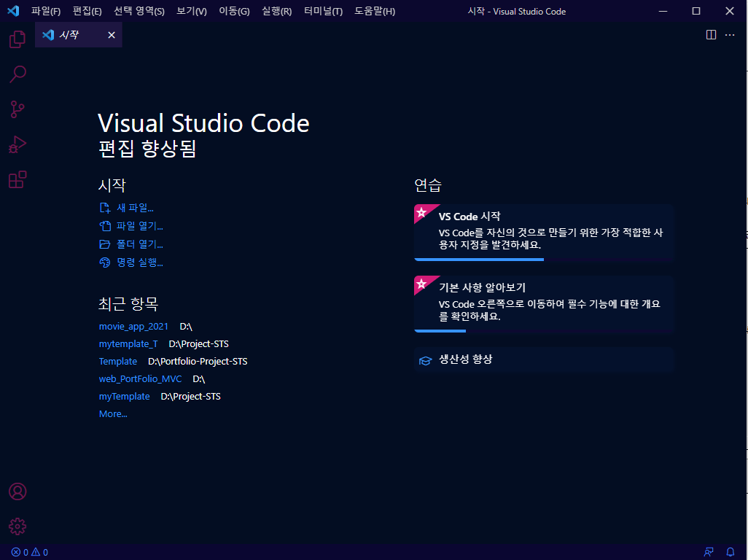The width and height of the screenshot is (748, 560).
Task: Open the Source Control view icon
Action: tap(17, 109)
